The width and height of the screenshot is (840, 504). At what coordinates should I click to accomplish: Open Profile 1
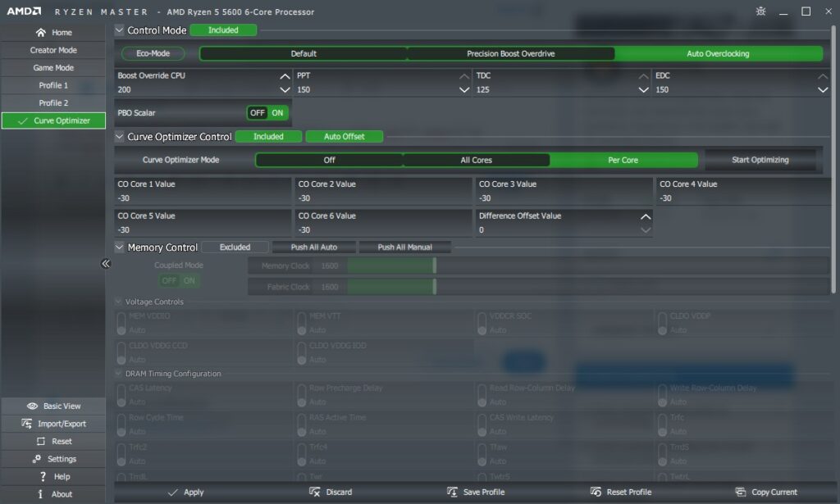click(53, 85)
